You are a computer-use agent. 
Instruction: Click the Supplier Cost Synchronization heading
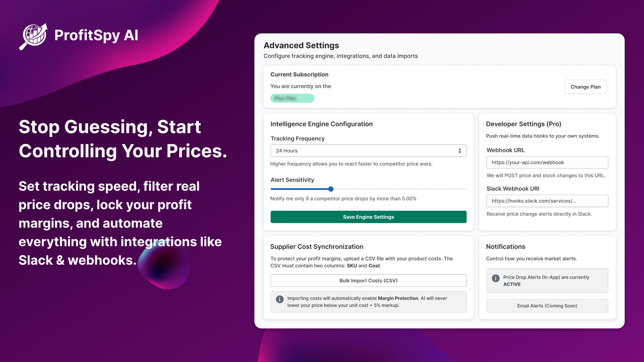point(317,247)
